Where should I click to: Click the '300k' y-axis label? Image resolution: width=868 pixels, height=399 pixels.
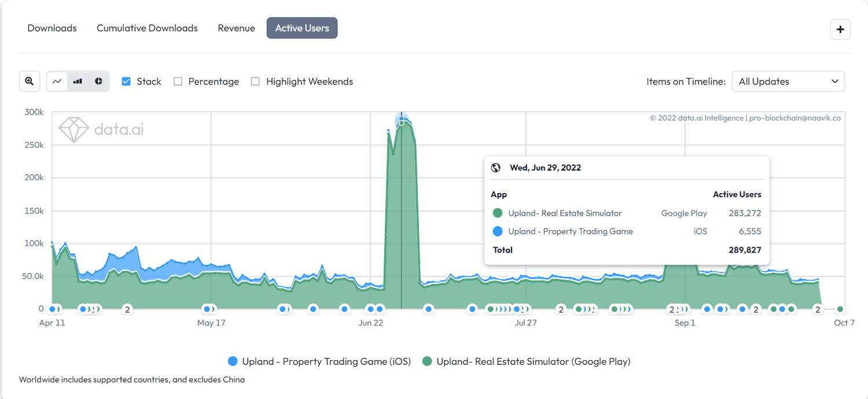pos(34,112)
